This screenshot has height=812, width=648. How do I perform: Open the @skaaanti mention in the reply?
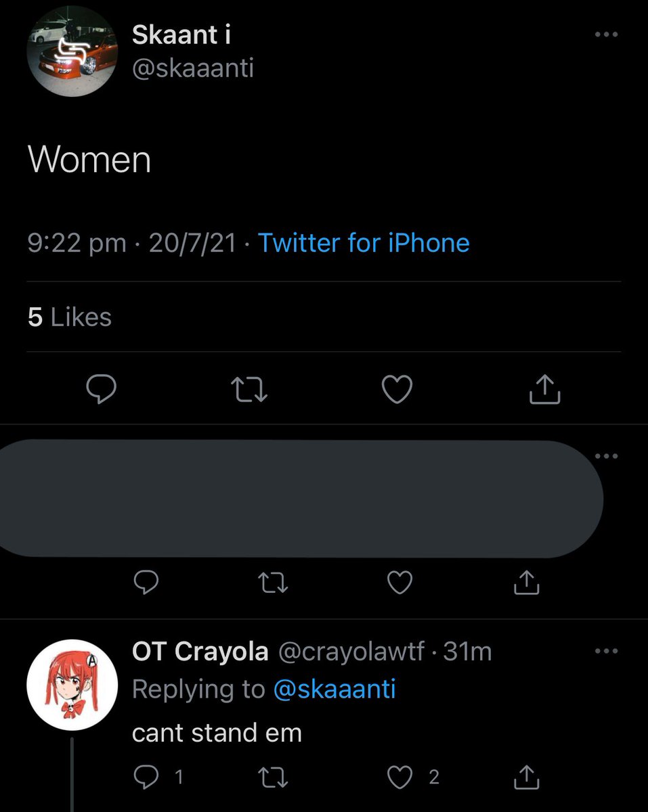[334, 689]
